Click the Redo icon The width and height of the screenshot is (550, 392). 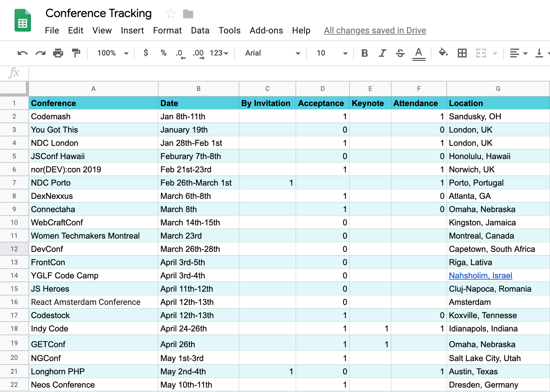40,53
